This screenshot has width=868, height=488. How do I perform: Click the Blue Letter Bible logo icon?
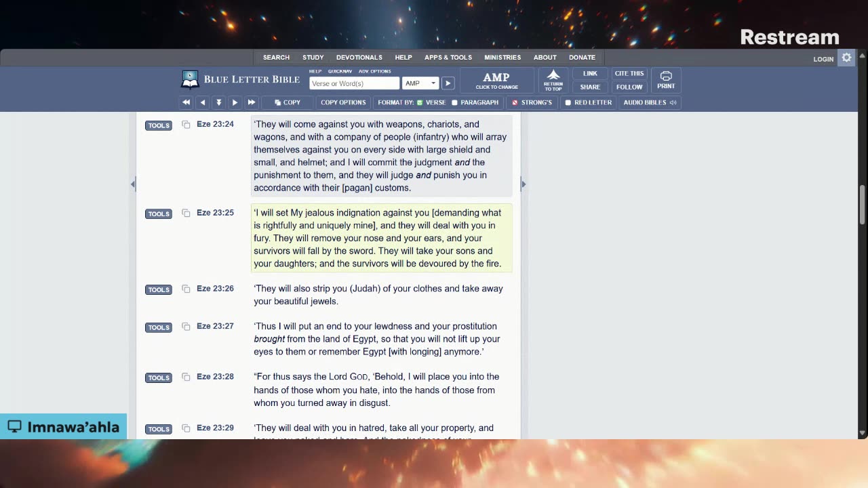click(190, 79)
